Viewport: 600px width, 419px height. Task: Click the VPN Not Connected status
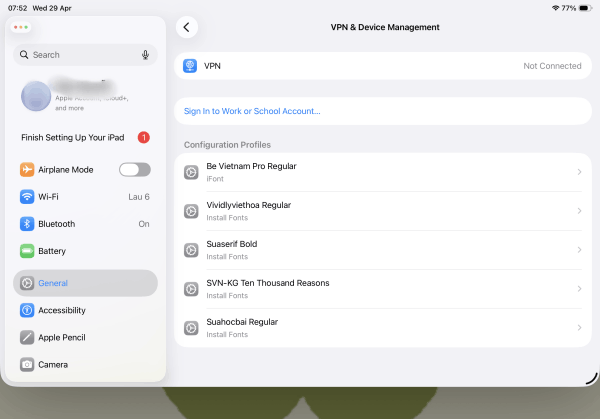click(x=552, y=66)
